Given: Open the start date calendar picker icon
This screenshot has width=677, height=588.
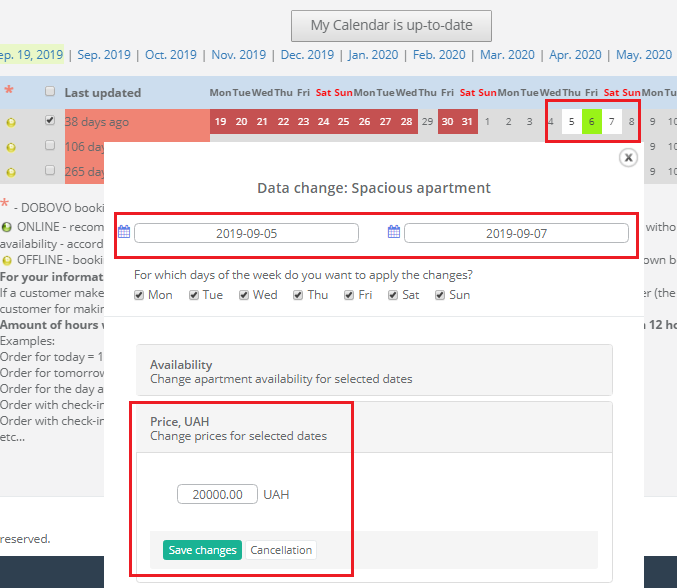Looking at the screenshot, I should (x=124, y=232).
